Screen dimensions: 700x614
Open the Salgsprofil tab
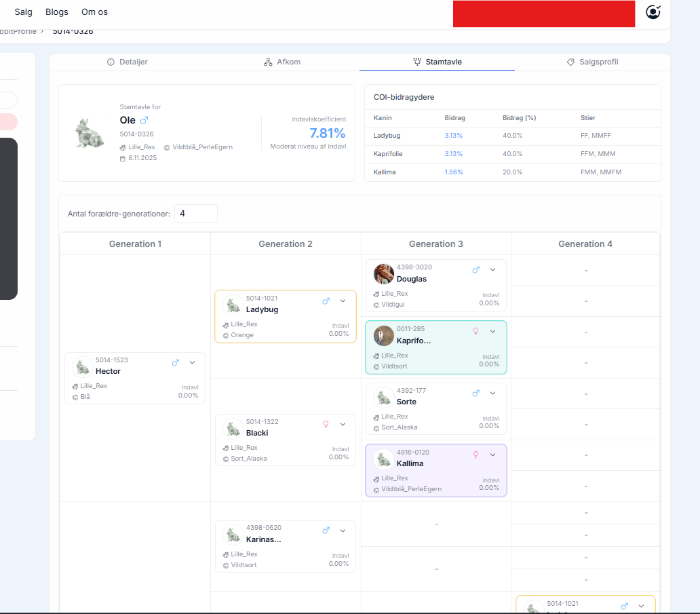(592, 62)
